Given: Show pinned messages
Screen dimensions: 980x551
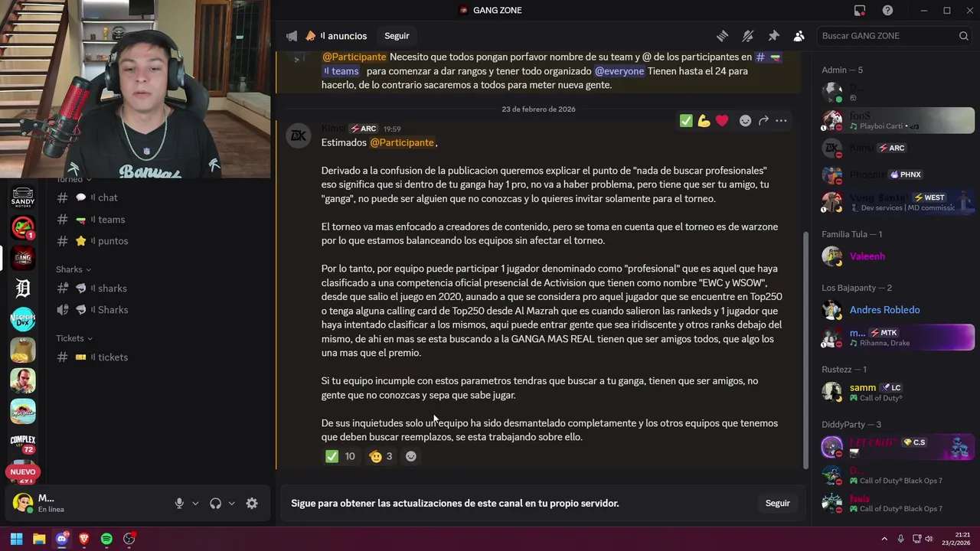Looking at the screenshot, I should 773,36.
